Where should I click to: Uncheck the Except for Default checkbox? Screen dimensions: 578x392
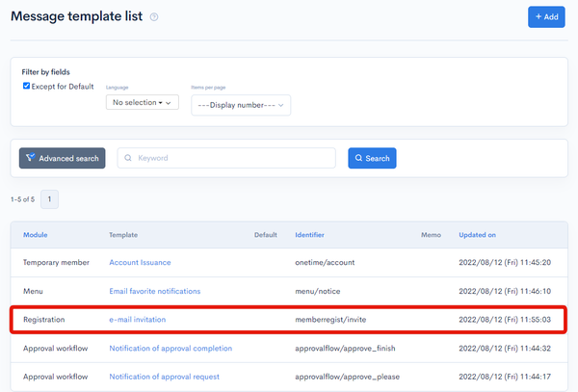26,86
